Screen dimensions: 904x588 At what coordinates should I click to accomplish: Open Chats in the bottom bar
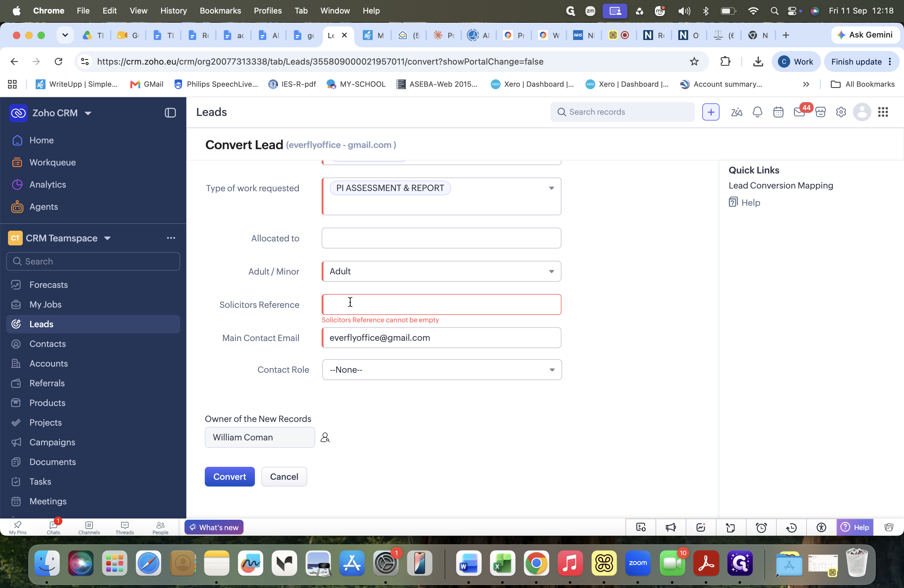coord(53,528)
